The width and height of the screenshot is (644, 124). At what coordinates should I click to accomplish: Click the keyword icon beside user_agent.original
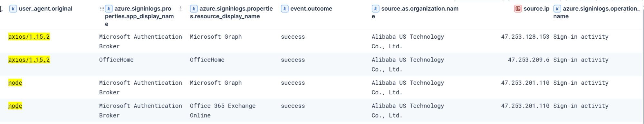(x=13, y=9)
